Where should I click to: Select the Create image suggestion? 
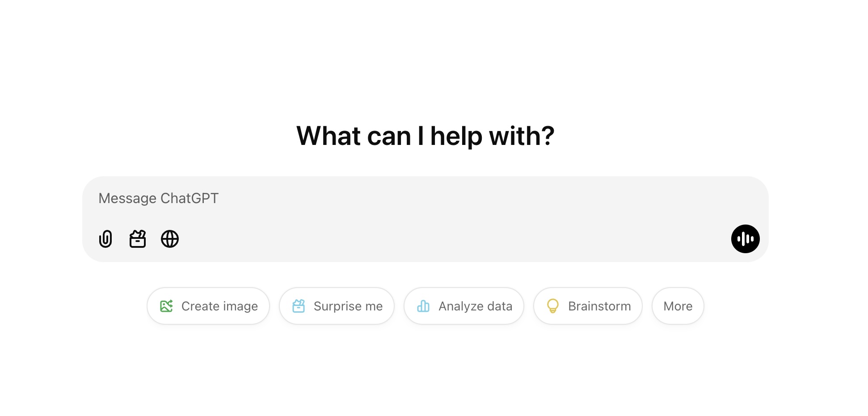(x=208, y=306)
